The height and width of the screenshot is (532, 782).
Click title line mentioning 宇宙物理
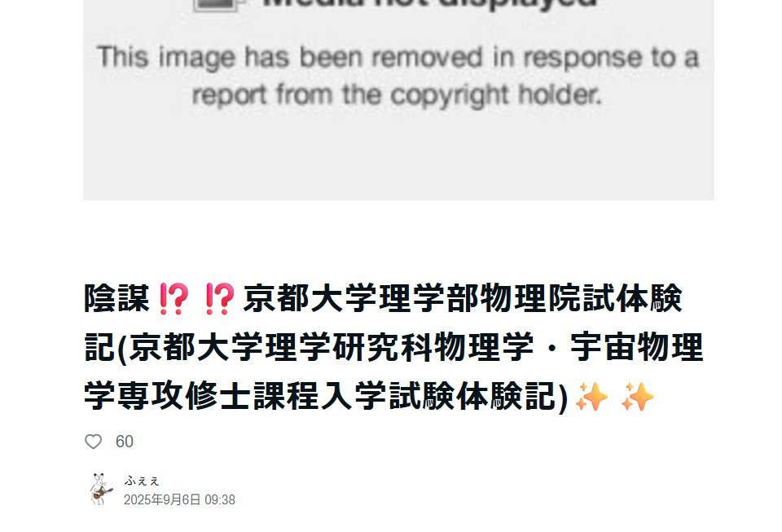(393, 348)
